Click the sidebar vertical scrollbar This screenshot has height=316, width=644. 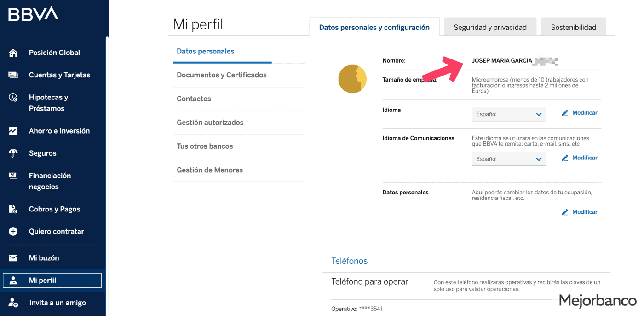point(107,175)
